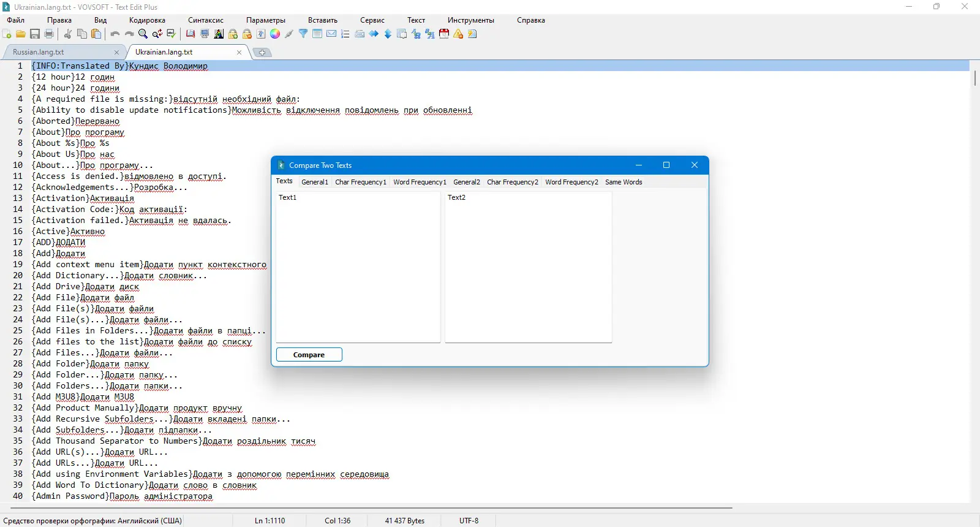Open the Инструменты menu
Image resolution: width=980 pixels, height=527 pixels.
(471, 20)
